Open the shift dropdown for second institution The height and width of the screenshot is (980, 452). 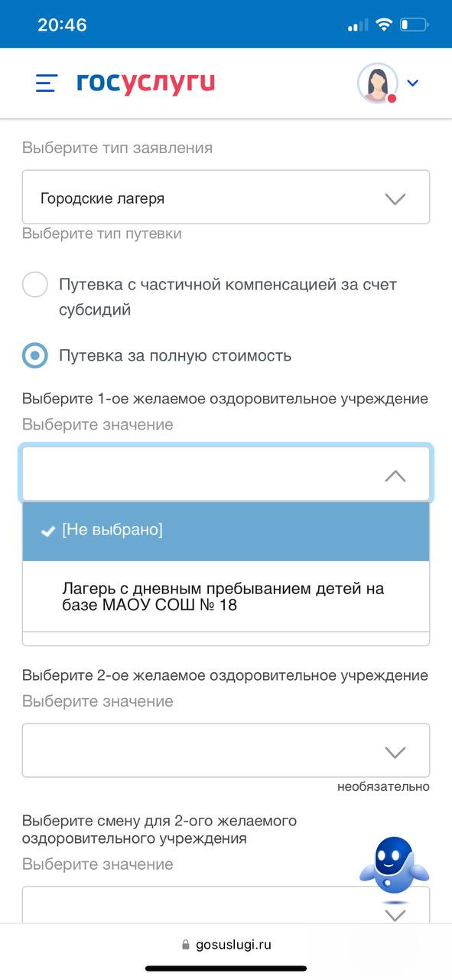click(226, 905)
